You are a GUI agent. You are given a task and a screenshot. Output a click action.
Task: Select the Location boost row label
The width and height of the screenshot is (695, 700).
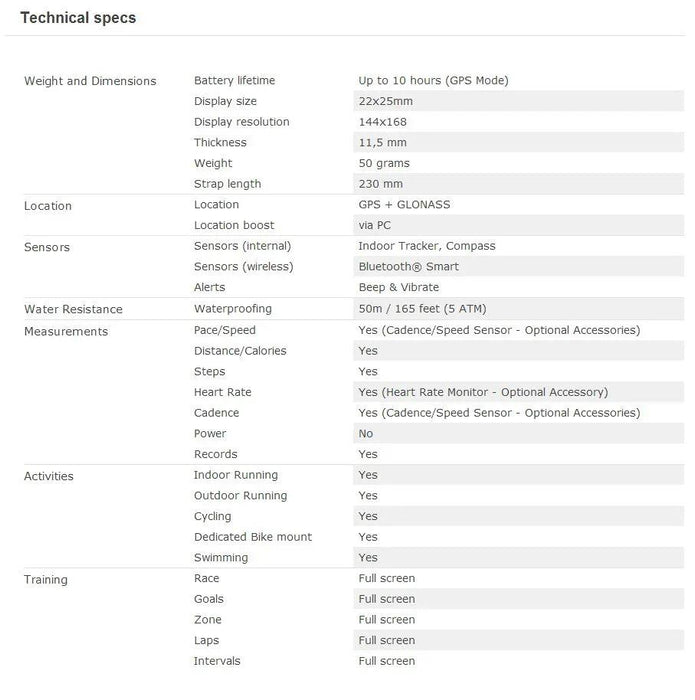(x=234, y=225)
